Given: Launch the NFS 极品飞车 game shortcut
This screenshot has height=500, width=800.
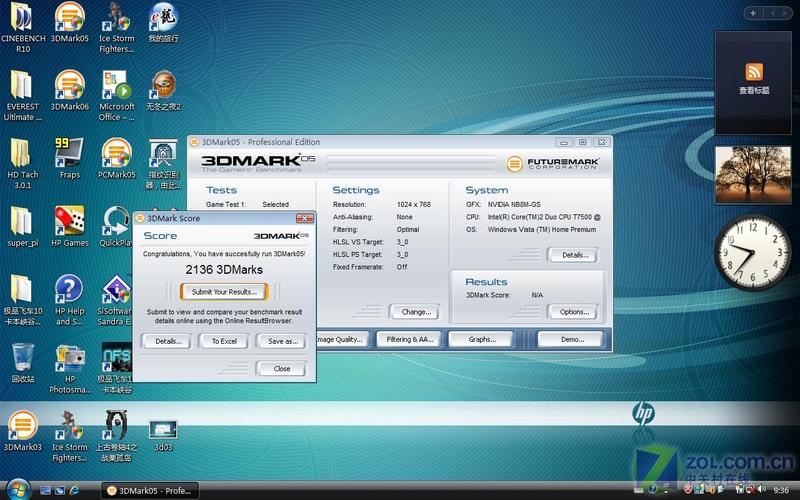Looking at the screenshot, I should coord(116,357).
